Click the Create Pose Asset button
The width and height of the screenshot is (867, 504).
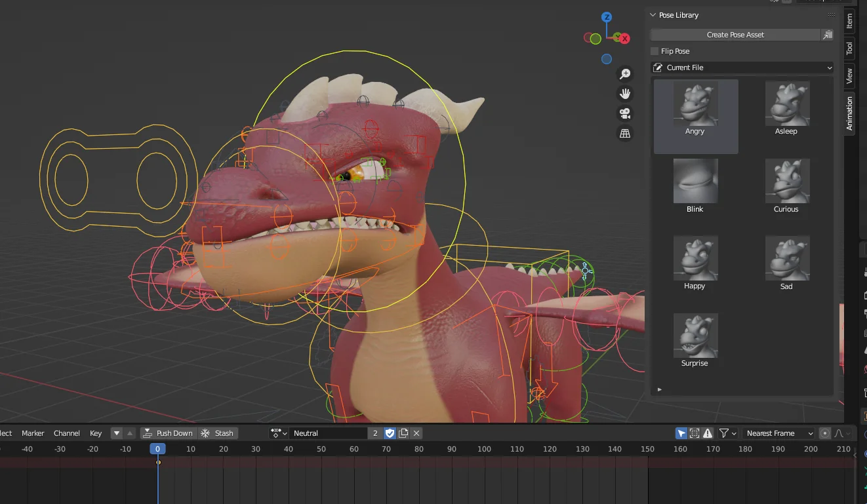[735, 34]
